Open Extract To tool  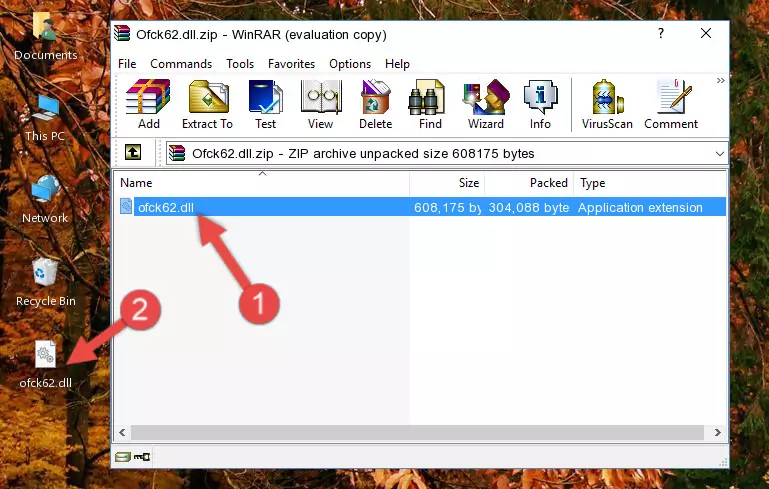(207, 104)
